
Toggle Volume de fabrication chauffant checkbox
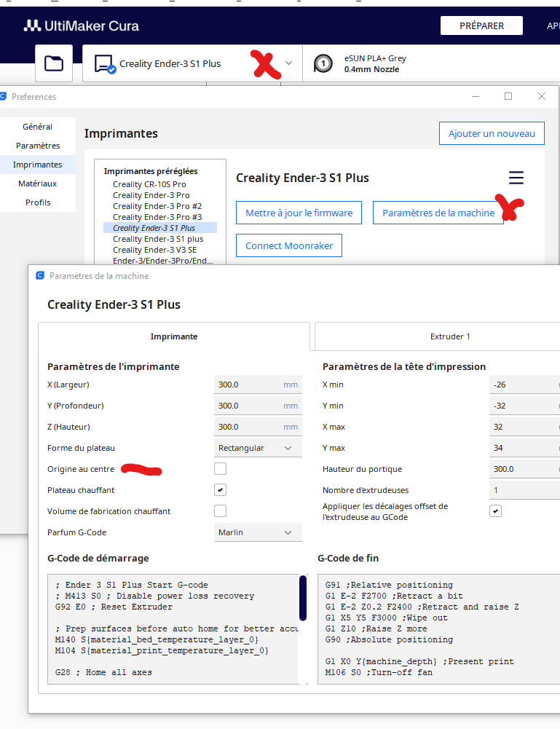[220, 511]
